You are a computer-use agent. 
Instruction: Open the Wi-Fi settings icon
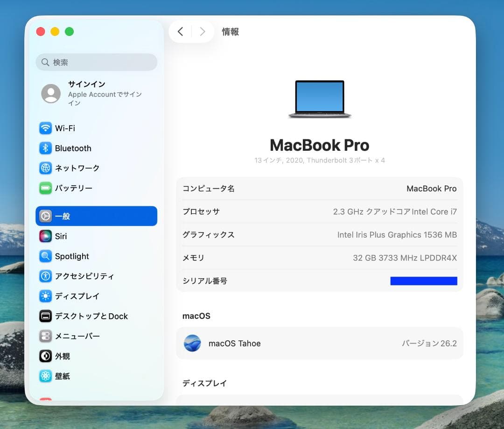click(x=45, y=128)
